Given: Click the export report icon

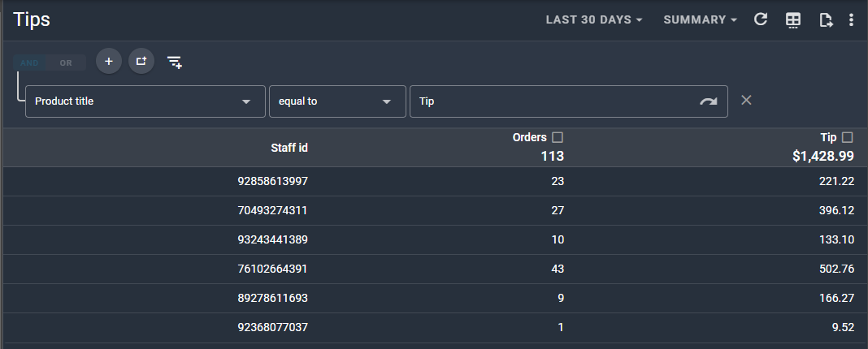Looking at the screenshot, I should pyautogui.click(x=826, y=20).
